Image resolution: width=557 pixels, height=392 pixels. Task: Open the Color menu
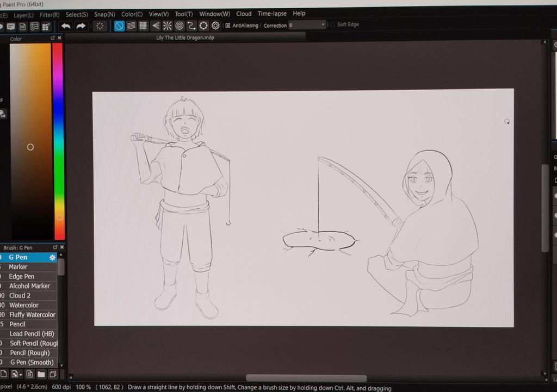coord(132,14)
